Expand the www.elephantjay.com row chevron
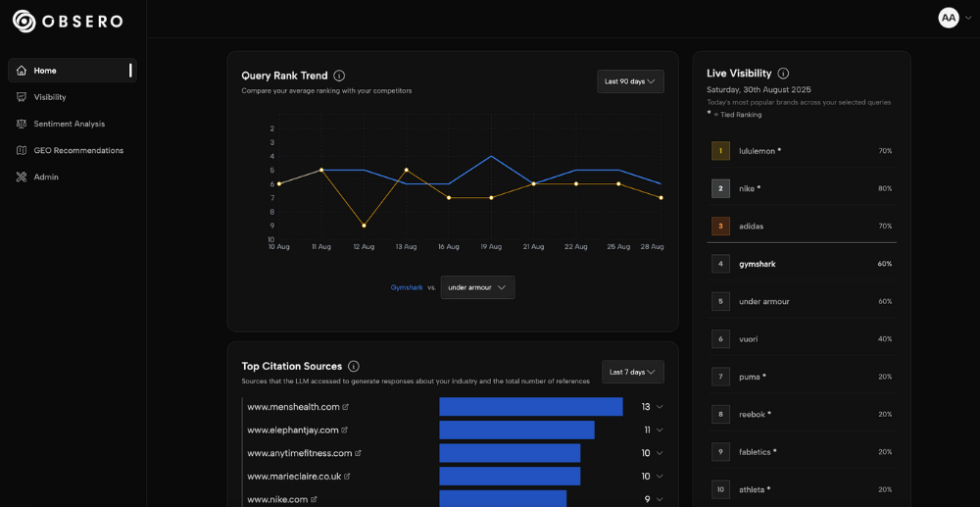980x507 pixels. [x=660, y=431]
